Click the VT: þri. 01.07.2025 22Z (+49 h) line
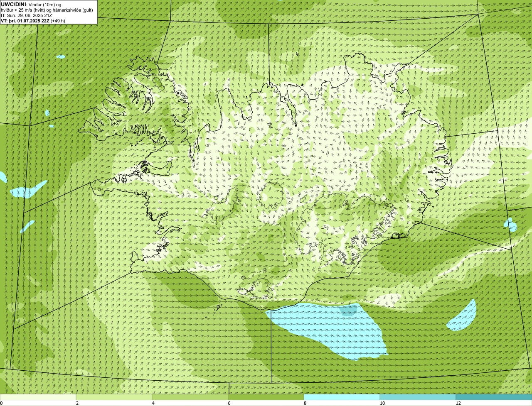Image resolution: width=532 pixels, height=406 pixels. (33, 20)
